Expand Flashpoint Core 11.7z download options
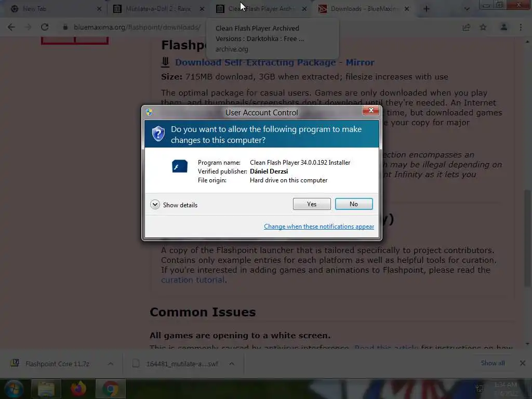This screenshot has width=532, height=399. (111, 364)
